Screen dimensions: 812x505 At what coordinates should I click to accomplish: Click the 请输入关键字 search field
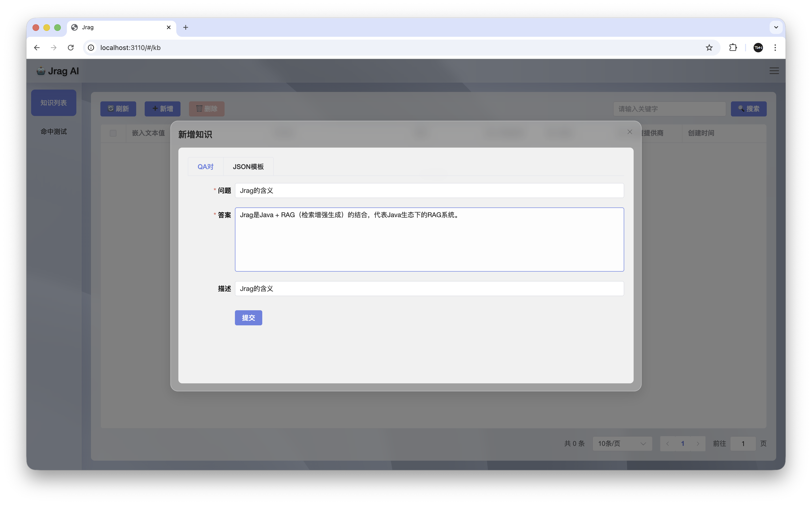tap(669, 108)
